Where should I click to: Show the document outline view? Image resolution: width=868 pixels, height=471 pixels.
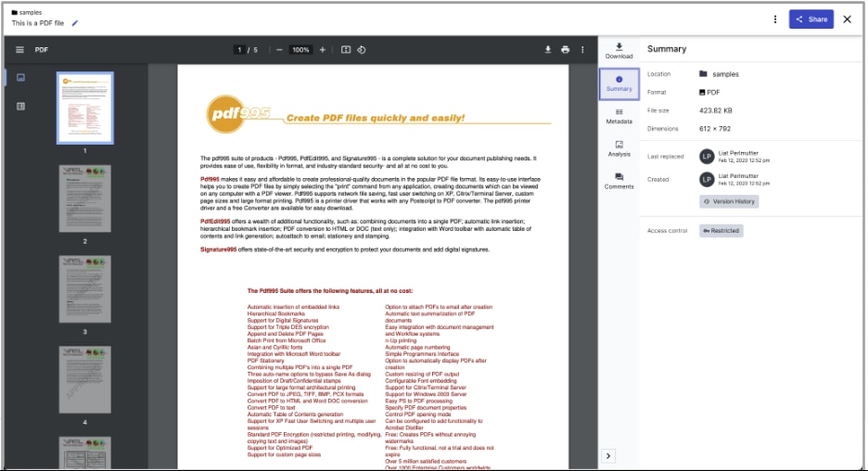(x=20, y=107)
